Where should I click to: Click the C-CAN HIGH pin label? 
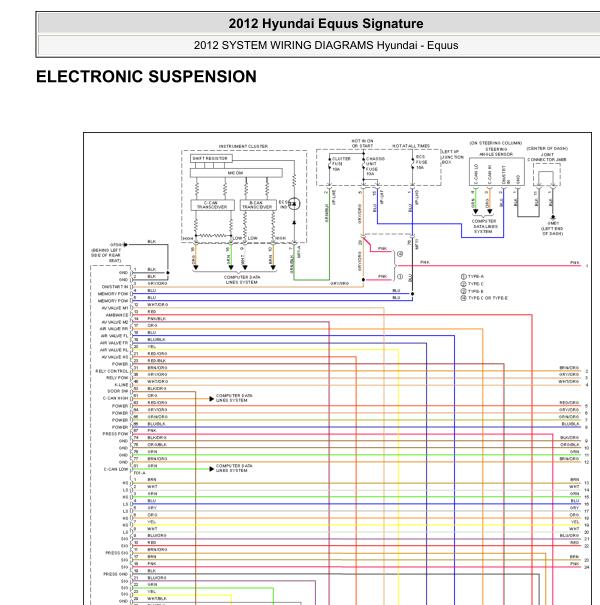point(115,398)
